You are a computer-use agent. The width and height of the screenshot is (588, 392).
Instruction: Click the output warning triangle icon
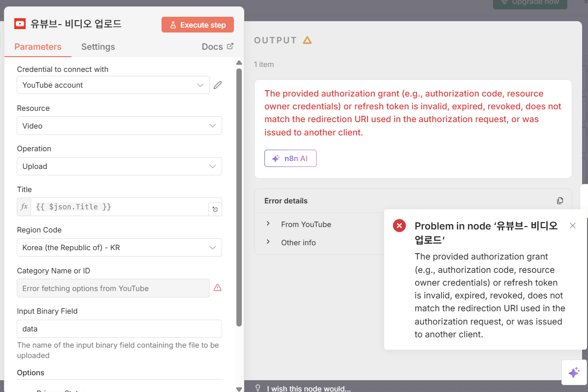click(307, 40)
